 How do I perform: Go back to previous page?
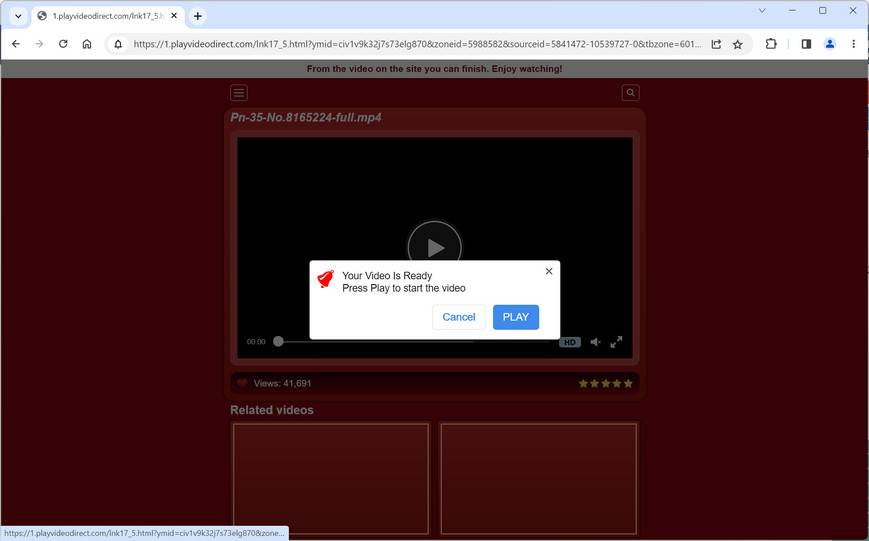[x=16, y=44]
